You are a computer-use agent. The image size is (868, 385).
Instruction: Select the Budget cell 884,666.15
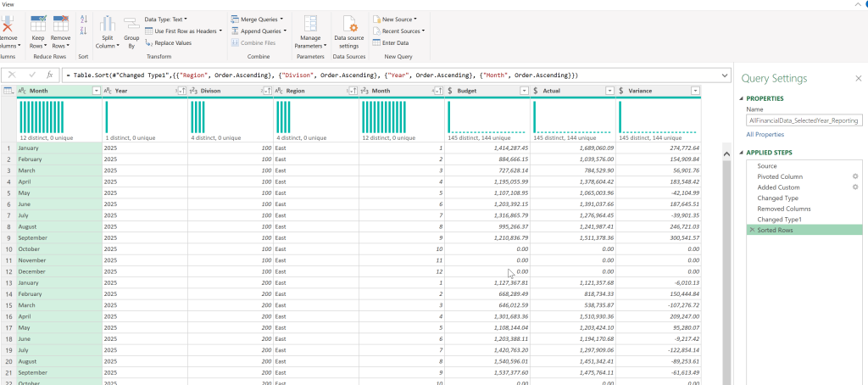(487, 159)
